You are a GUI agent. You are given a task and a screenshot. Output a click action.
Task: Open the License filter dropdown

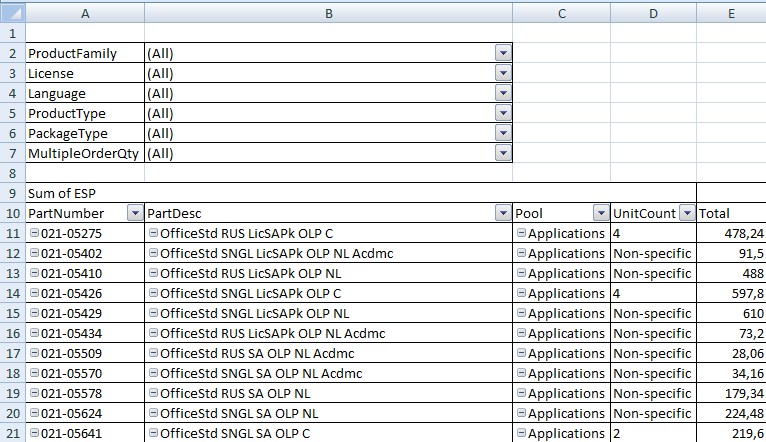click(x=503, y=73)
